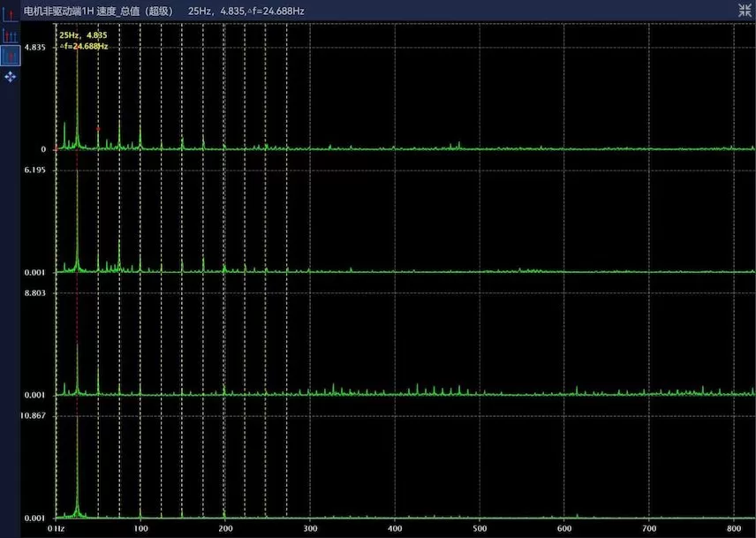The height and width of the screenshot is (538, 756).
Task: Select the harmonic multi-cursor tool icon
Action: point(11,35)
